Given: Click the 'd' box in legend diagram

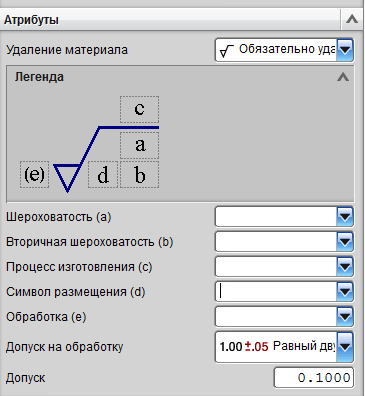Looking at the screenshot, I should [x=103, y=174].
